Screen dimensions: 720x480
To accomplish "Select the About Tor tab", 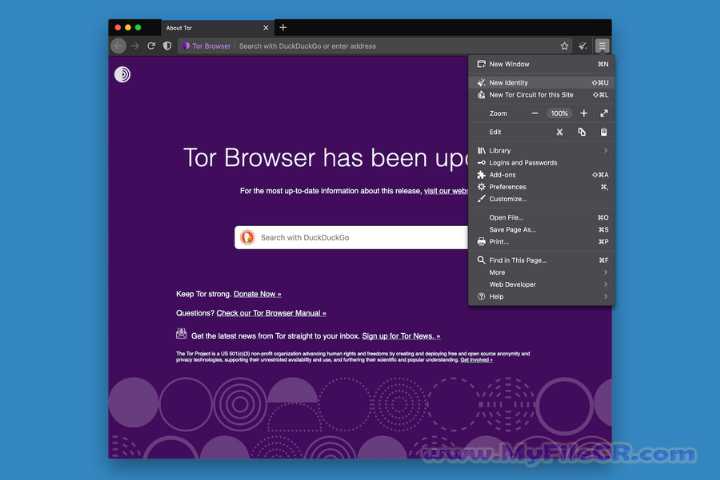I will pos(218,28).
